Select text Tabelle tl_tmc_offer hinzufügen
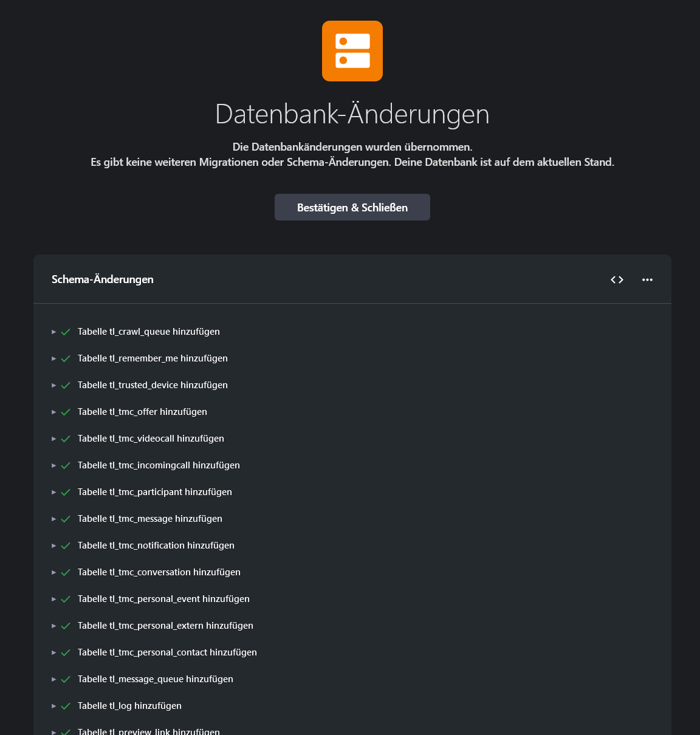Screen dimensions: 700x735 tap(142, 412)
